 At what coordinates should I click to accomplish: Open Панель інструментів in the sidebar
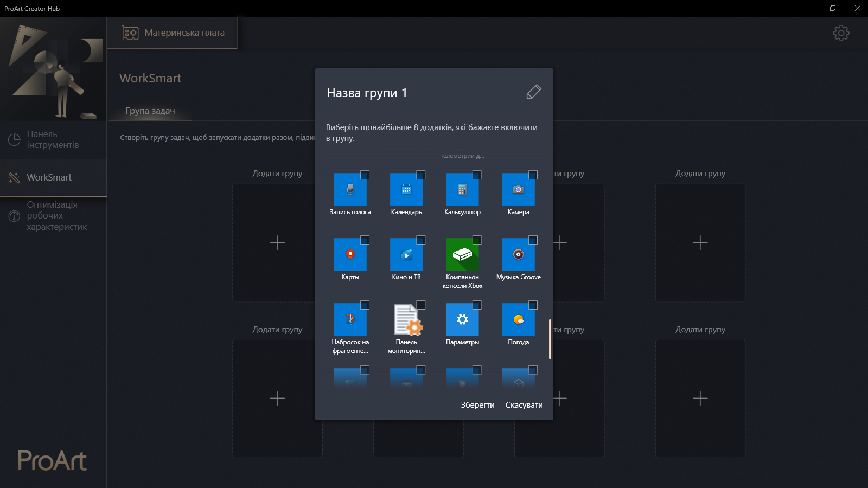pyautogui.click(x=53, y=139)
